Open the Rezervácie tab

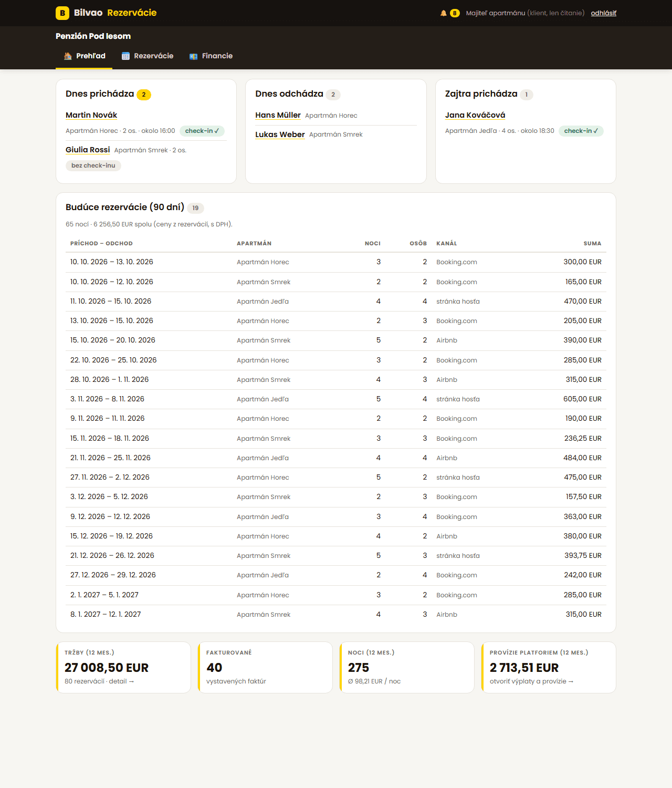[x=147, y=56]
